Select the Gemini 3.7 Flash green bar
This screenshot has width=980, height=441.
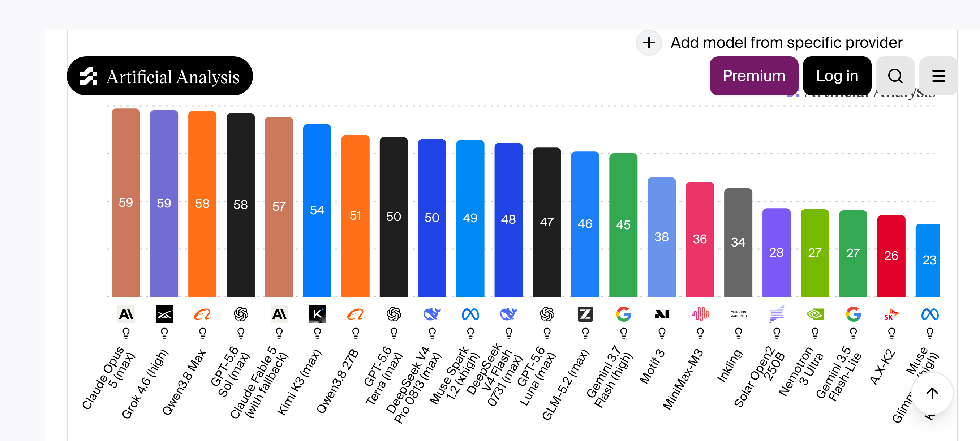(623, 225)
